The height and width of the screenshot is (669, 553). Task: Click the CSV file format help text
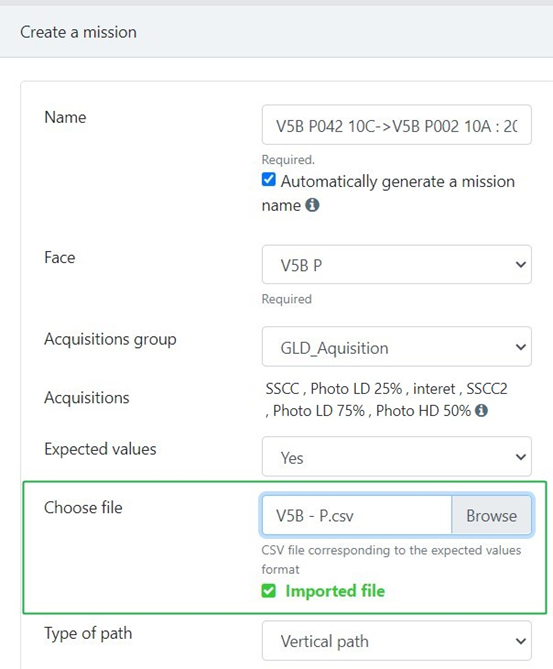pos(391,560)
